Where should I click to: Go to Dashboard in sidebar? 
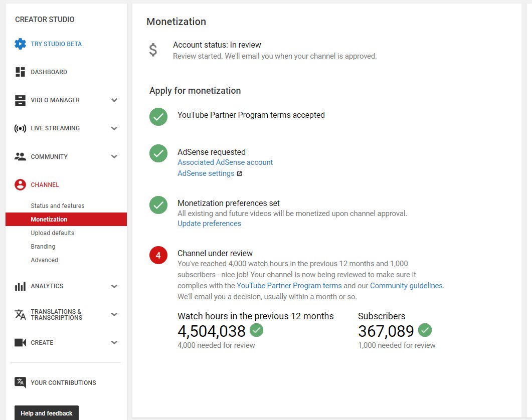point(49,72)
